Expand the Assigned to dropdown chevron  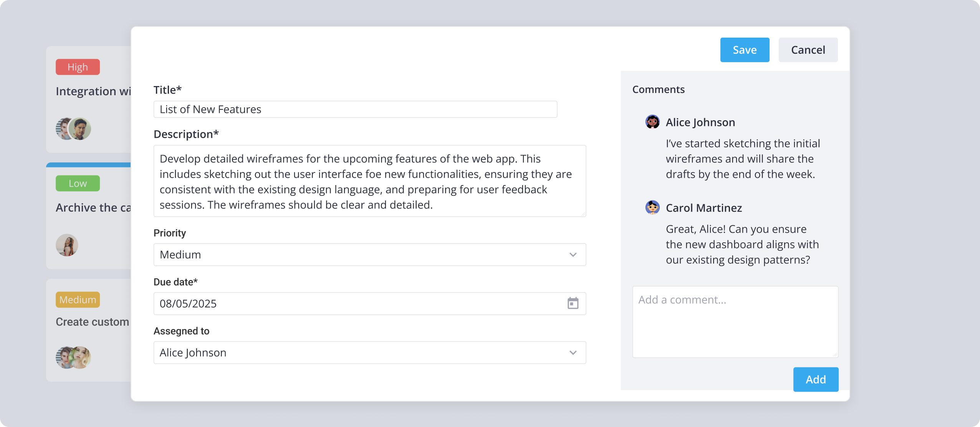(573, 353)
